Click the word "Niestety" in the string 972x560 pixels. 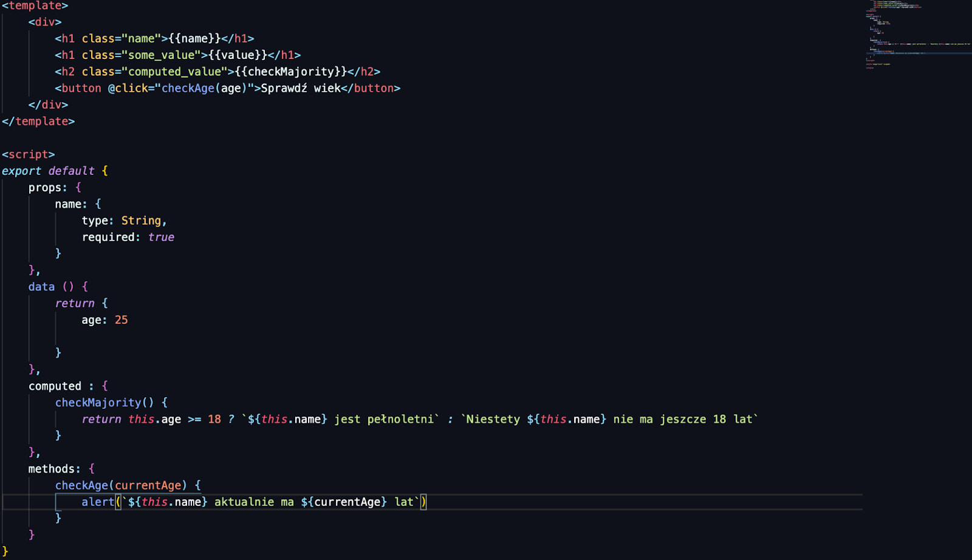(x=493, y=419)
